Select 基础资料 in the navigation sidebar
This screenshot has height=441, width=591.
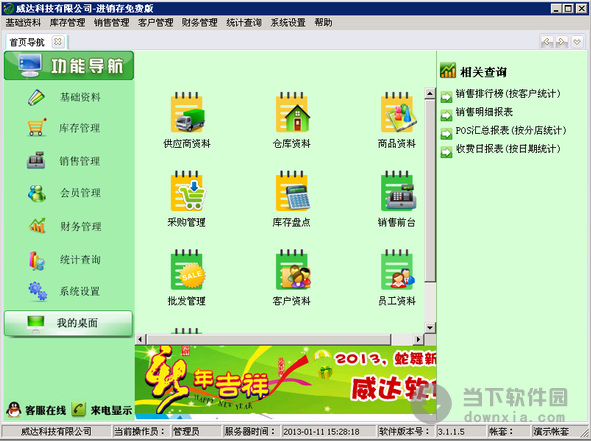(80, 97)
